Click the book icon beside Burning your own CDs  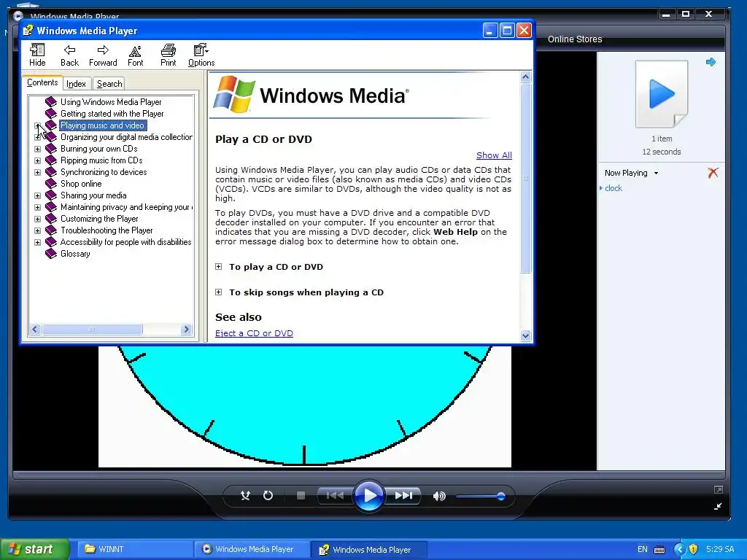coord(51,149)
